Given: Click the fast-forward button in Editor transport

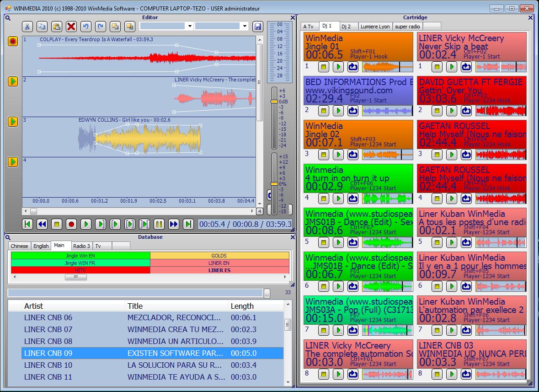Looking at the screenshot, I should [x=173, y=224].
